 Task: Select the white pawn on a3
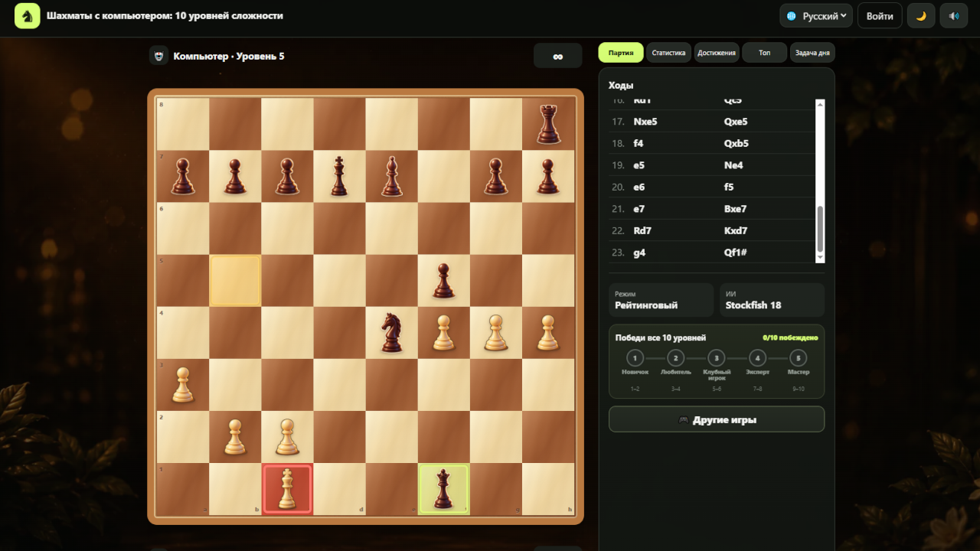(x=182, y=385)
